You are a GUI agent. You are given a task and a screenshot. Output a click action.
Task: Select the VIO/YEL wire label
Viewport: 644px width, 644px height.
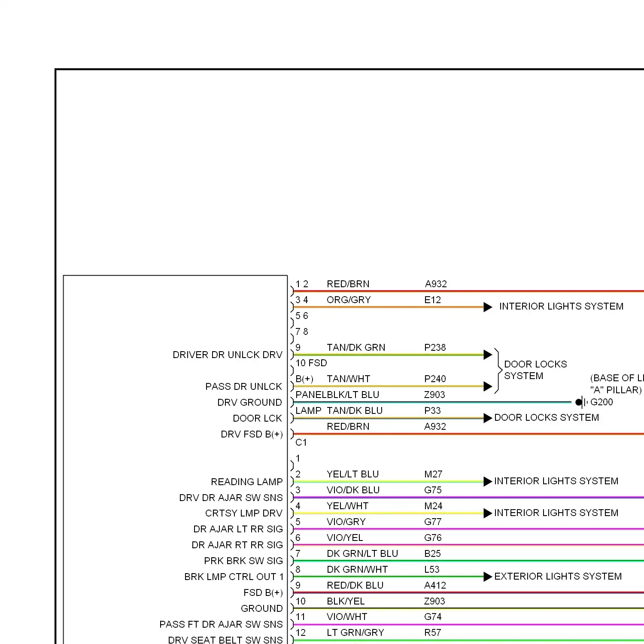[x=345, y=538]
